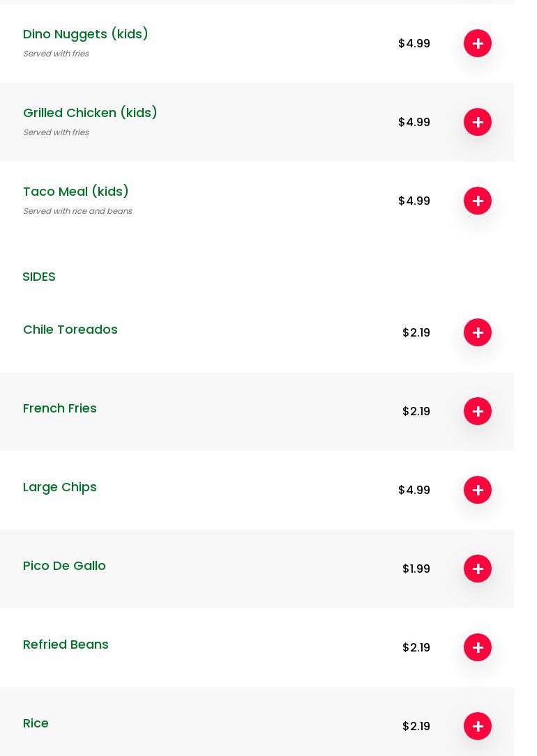
Task: Click plus button for Taco Meal (kids)
Action: pos(478,201)
